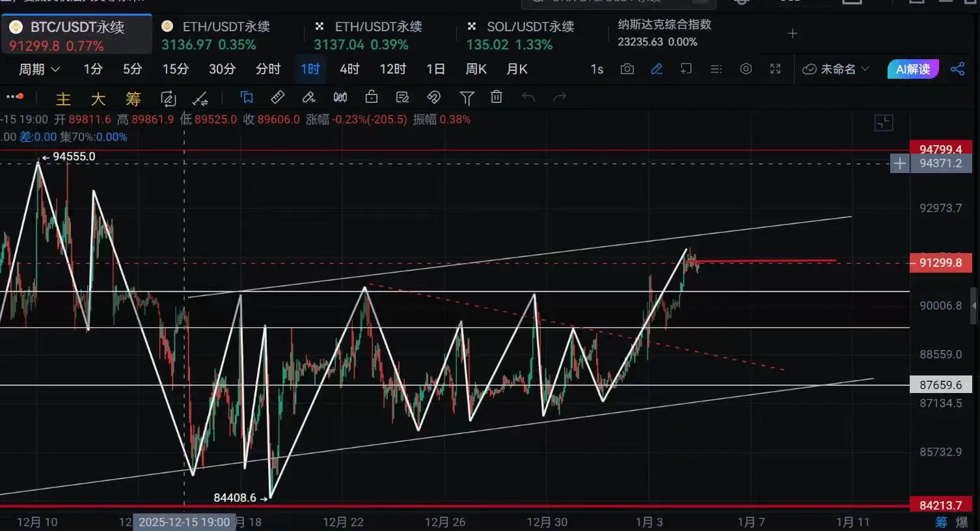980x531 pixels.
Task: Click the 1月 3 date on time axis
Action: click(x=649, y=523)
